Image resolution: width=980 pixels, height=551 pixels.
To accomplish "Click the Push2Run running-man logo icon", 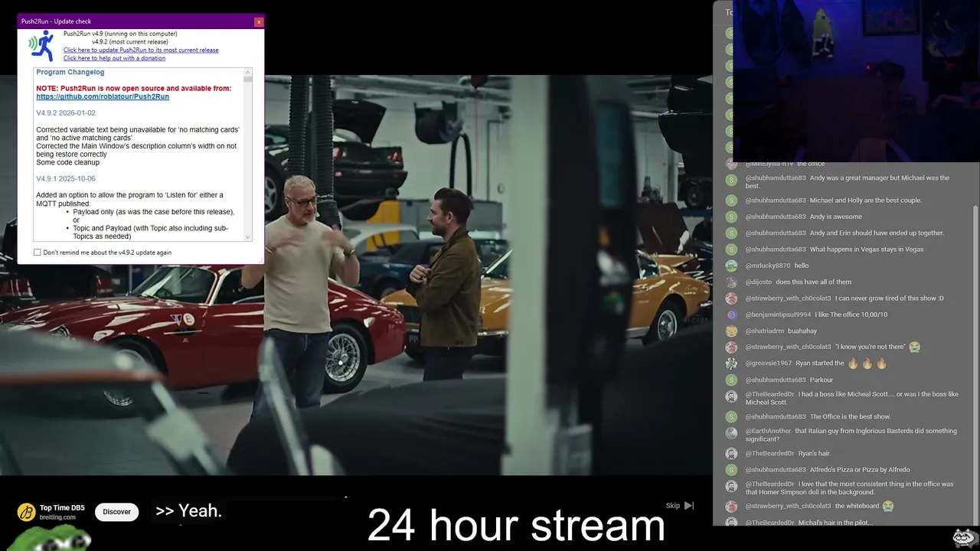I will (x=41, y=46).
